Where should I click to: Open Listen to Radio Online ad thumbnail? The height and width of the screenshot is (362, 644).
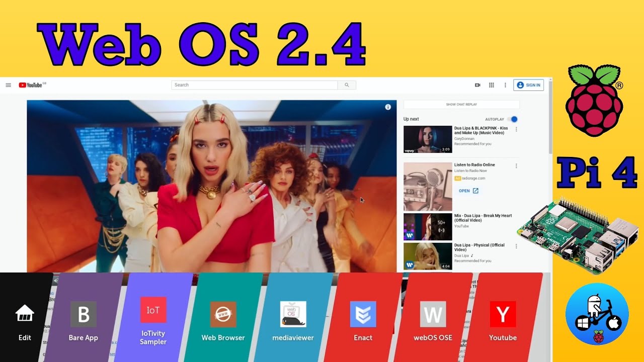(428, 187)
